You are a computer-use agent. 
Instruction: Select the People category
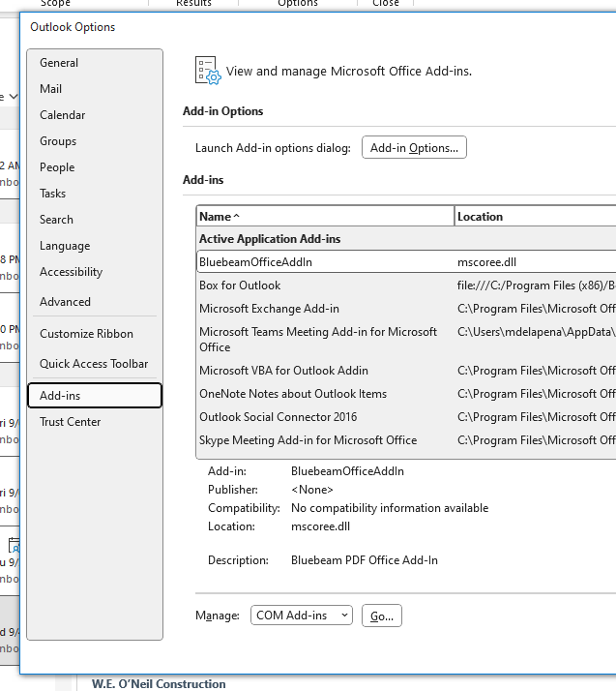tap(95, 167)
